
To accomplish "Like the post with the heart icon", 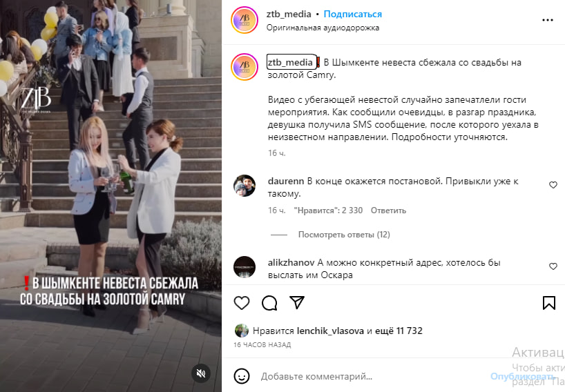I will tap(242, 303).
